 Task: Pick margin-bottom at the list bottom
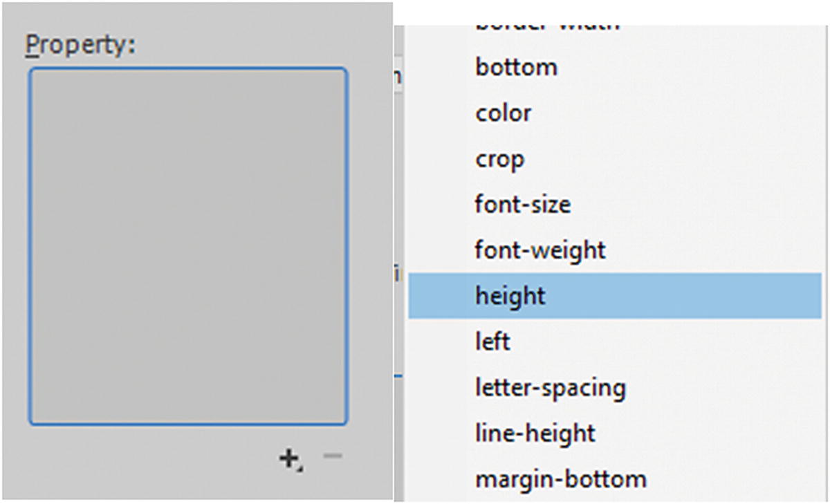tap(560, 478)
